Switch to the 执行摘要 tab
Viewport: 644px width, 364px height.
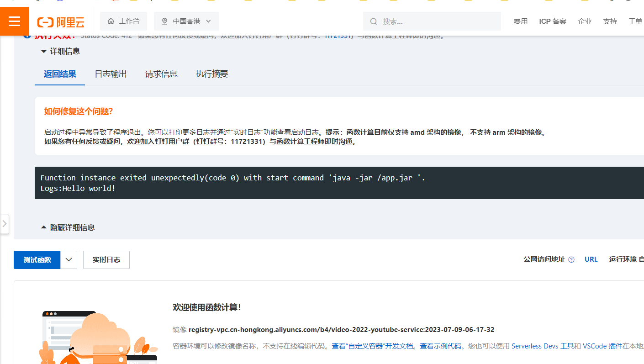(212, 74)
